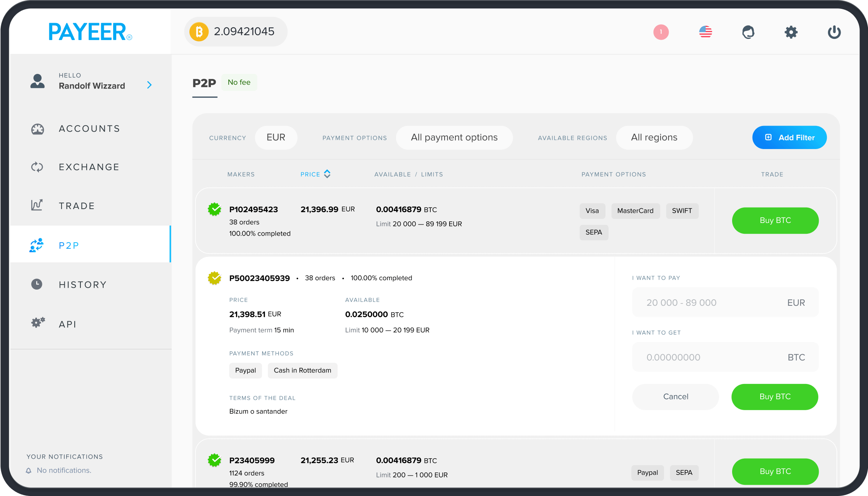
Task: Open language selector US flag icon
Action: 705,32
